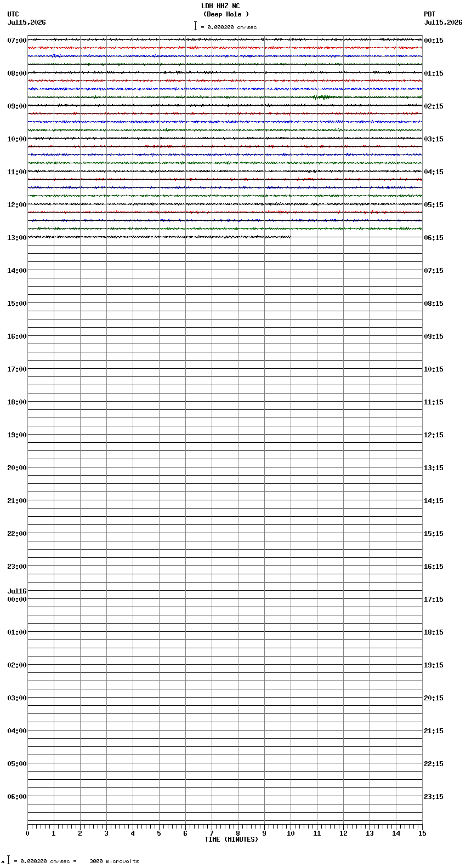
Task: Click the minute axis tick label '5'
Action: click(159, 833)
